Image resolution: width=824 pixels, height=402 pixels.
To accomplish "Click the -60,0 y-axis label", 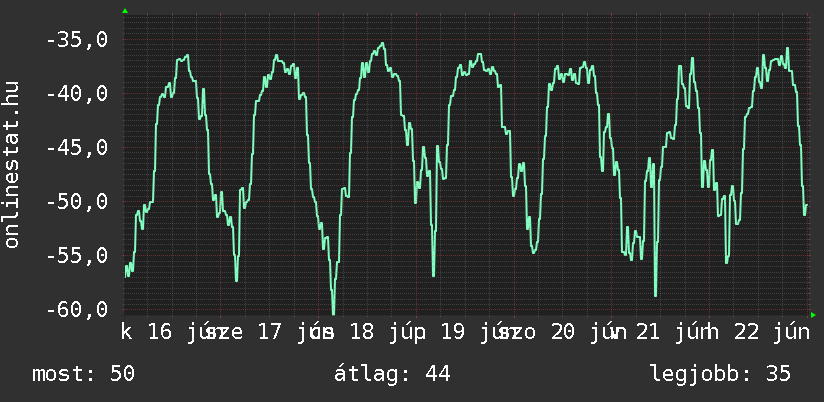I will click(x=77, y=309).
